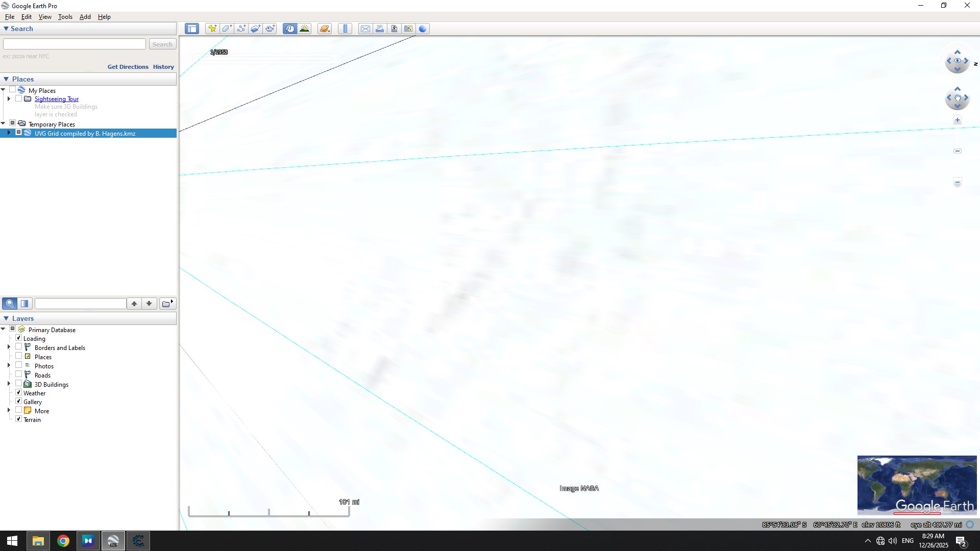Select the Add Path tool
The width and height of the screenshot is (980, 551).
click(241, 29)
